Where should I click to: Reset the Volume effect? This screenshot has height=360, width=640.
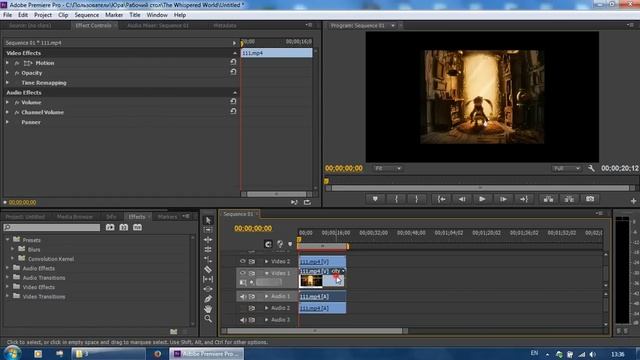point(233,102)
